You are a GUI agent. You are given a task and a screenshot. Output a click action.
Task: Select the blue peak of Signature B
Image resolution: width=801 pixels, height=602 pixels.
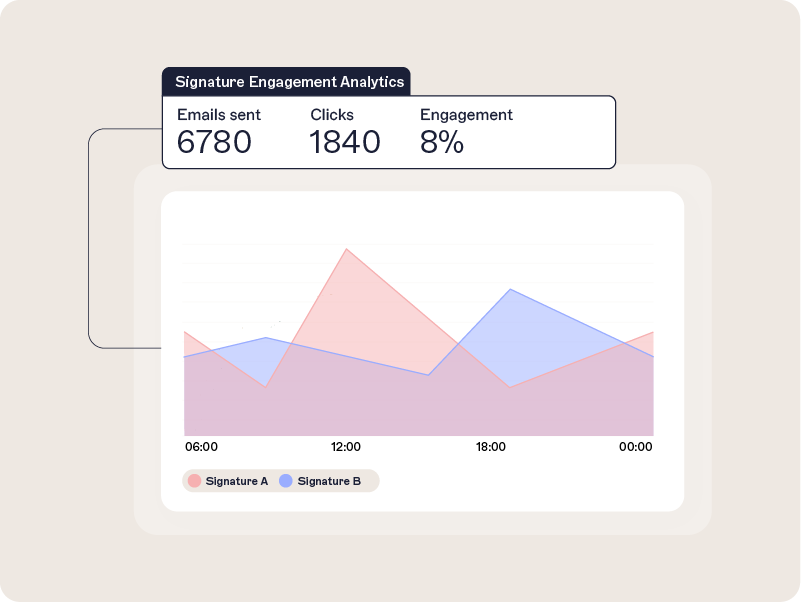tap(512, 290)
